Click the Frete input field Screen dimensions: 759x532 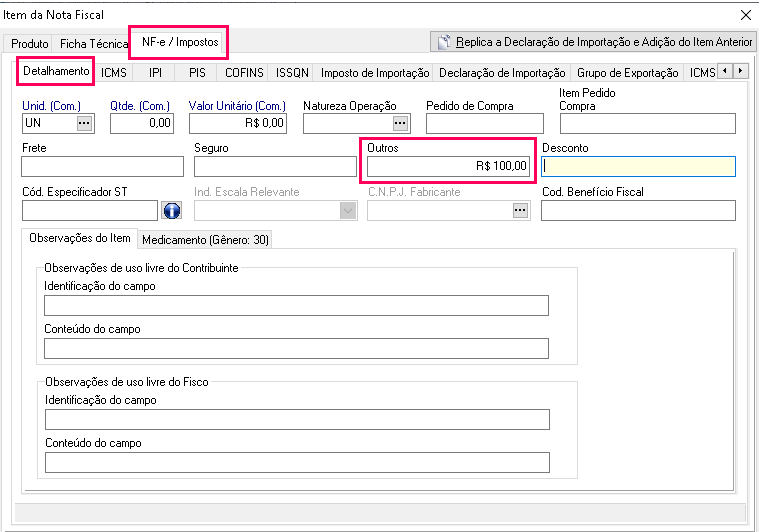pos(102,166)
